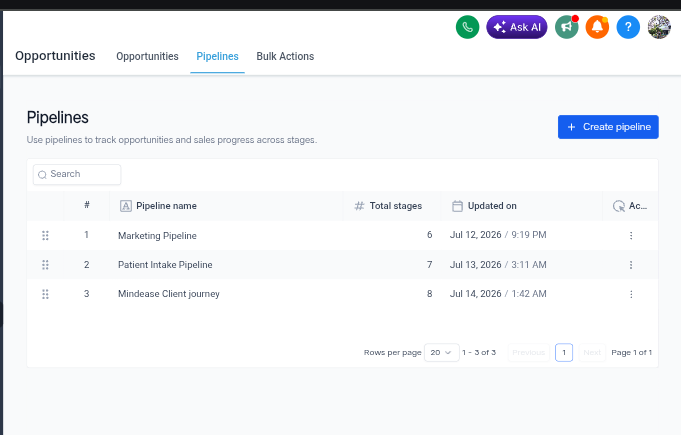Switch to the Opportunities tab

[x=147, y=56]
